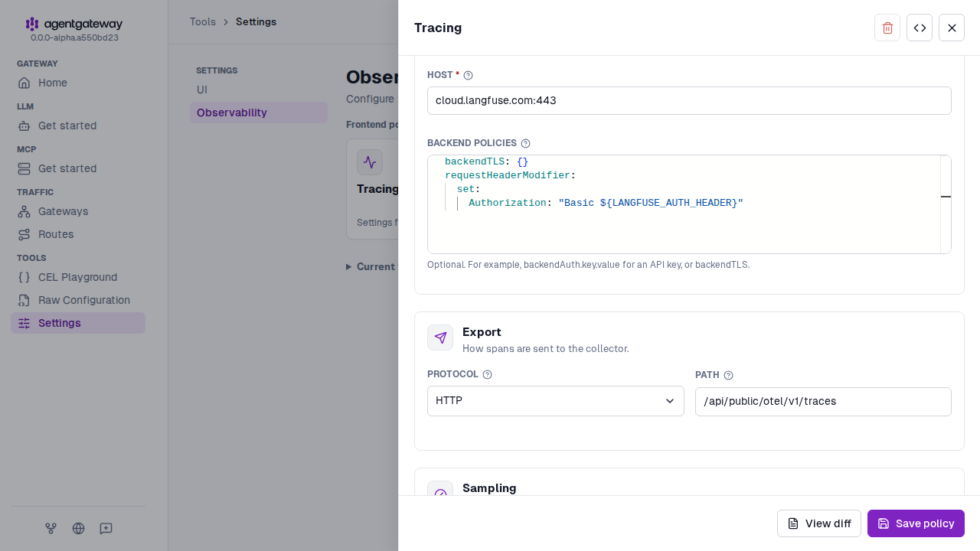Click the MCP server icon
This screenshot has height=551, width=980.
(x=24, y=168)
